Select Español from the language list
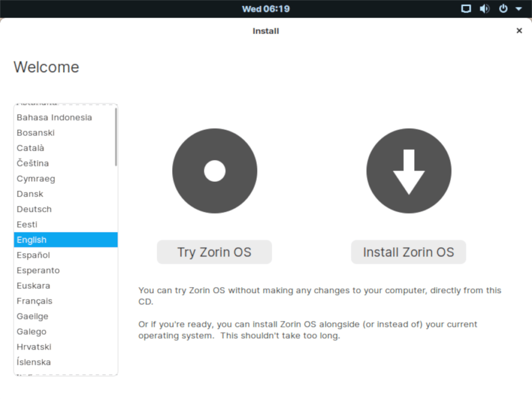 [x=33, y=255]
